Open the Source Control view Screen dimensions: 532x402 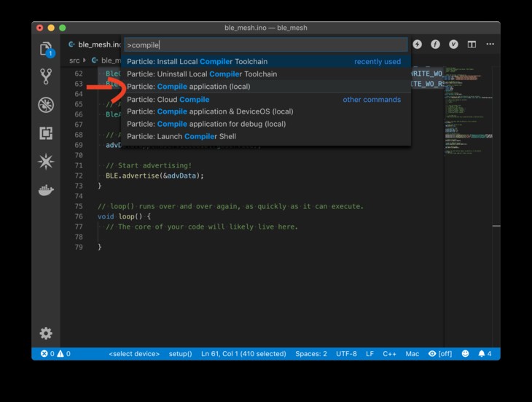pyautogui.click(x=46, y=76)
